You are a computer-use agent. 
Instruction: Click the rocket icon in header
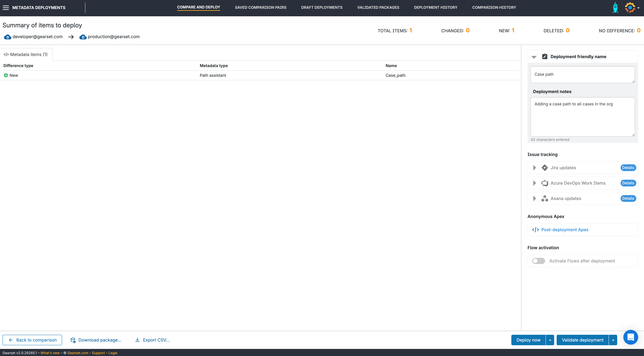615,8
